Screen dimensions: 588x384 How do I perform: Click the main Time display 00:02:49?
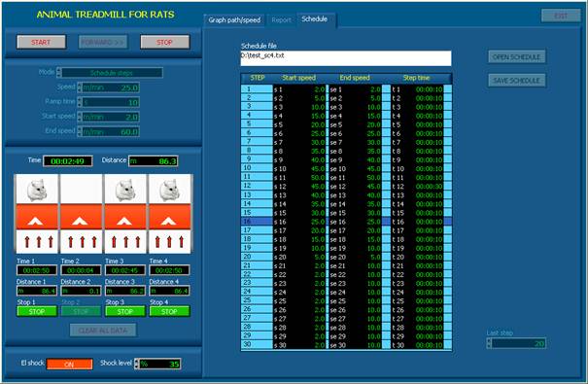[x=68, y=161]
